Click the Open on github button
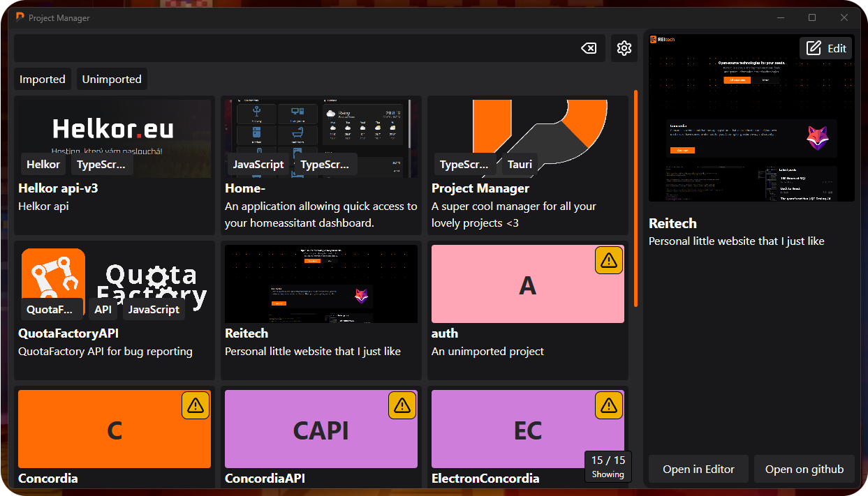This screenshot has height=496, width=868. pos(804,469)
